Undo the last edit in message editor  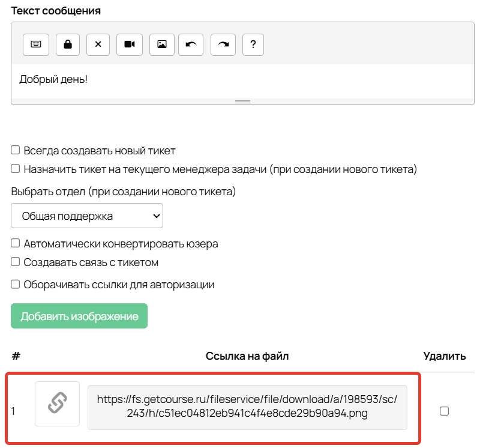click(191, 44)
